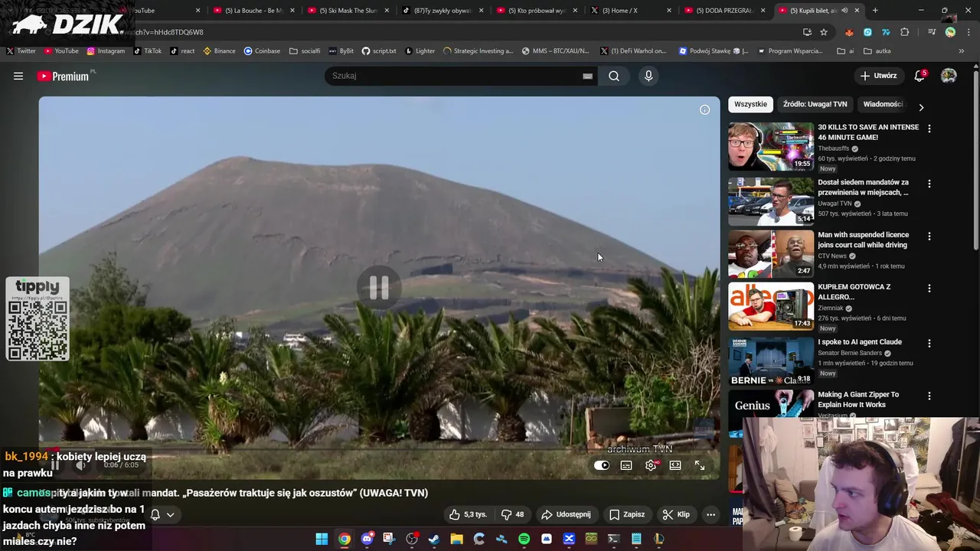This screenshot has width=980, height=551.
Task: Show more filter chips with the right arrow
Action: point(921,107)
